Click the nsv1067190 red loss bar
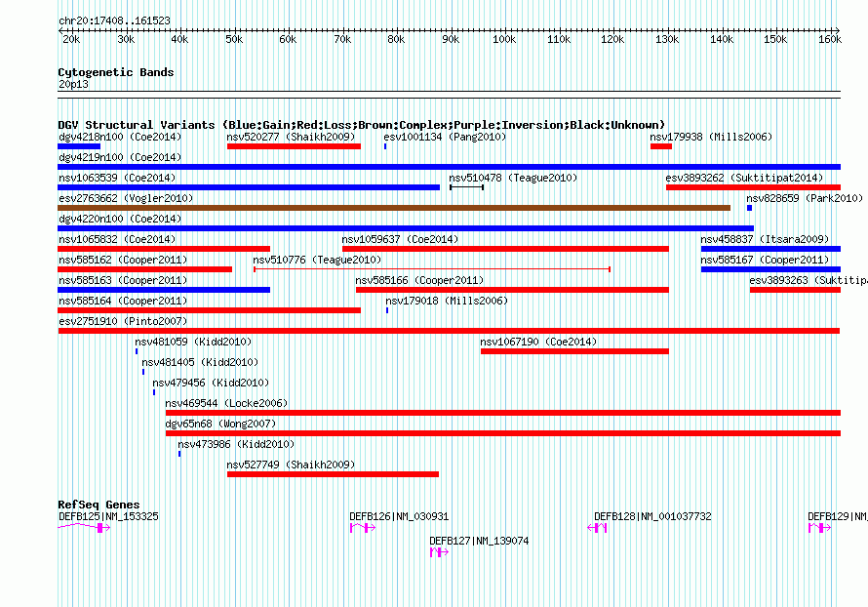The height and width of the screenshot is (607, 868). point(574,351)
